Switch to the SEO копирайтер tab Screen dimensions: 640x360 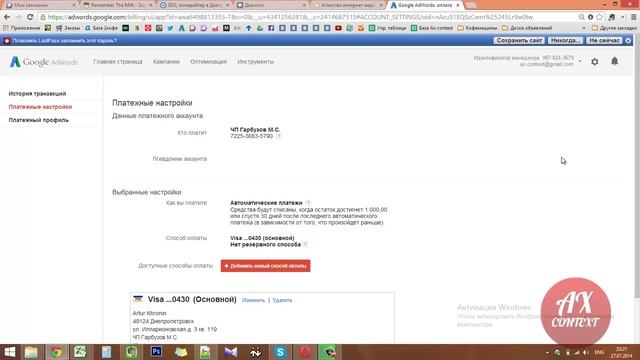tap(194, 5)
